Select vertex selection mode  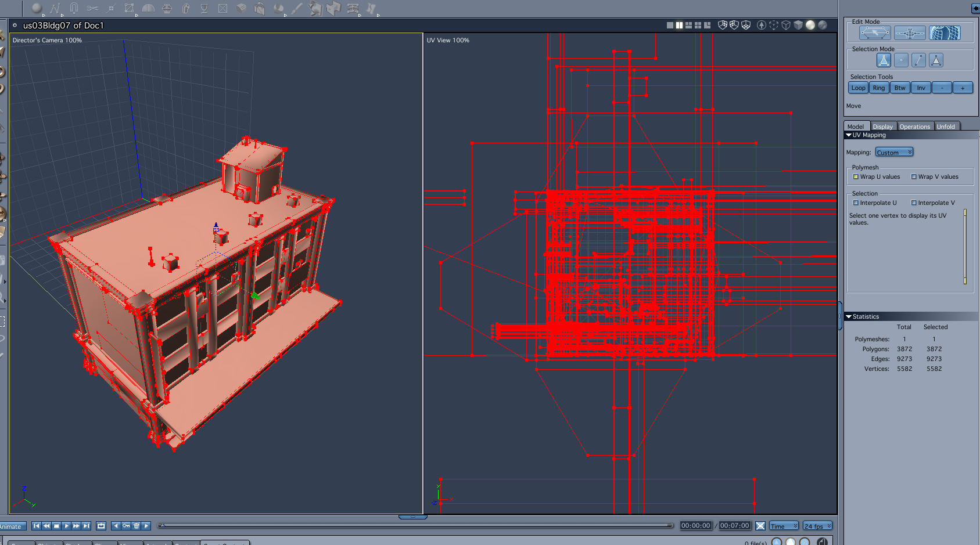[901, 60]
